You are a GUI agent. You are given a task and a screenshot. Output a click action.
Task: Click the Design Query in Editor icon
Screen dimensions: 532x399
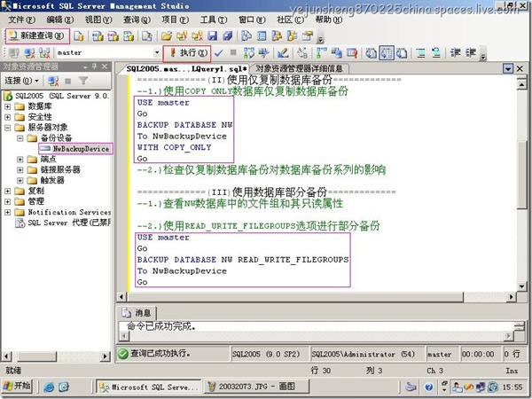click(x=283, y=53)
